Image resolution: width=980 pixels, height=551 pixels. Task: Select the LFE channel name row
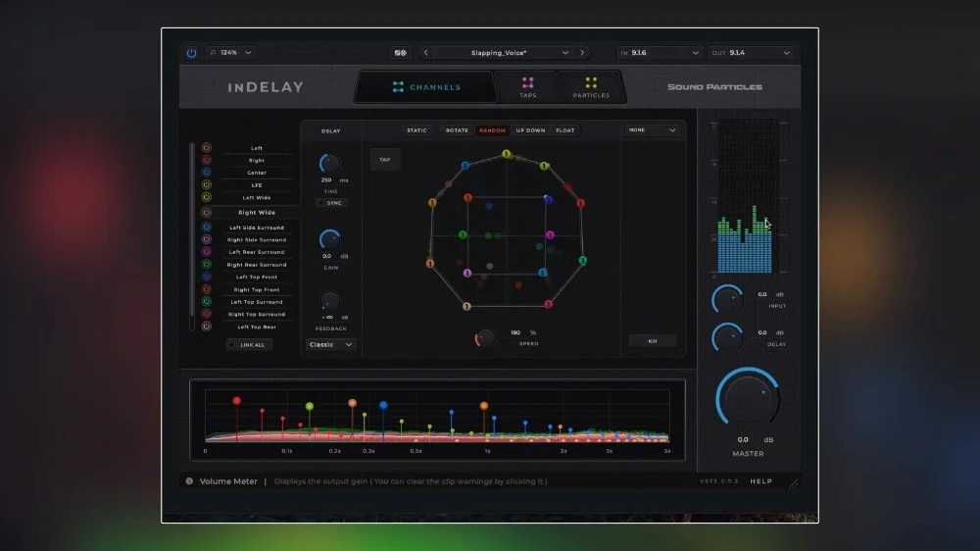(256, 185)
